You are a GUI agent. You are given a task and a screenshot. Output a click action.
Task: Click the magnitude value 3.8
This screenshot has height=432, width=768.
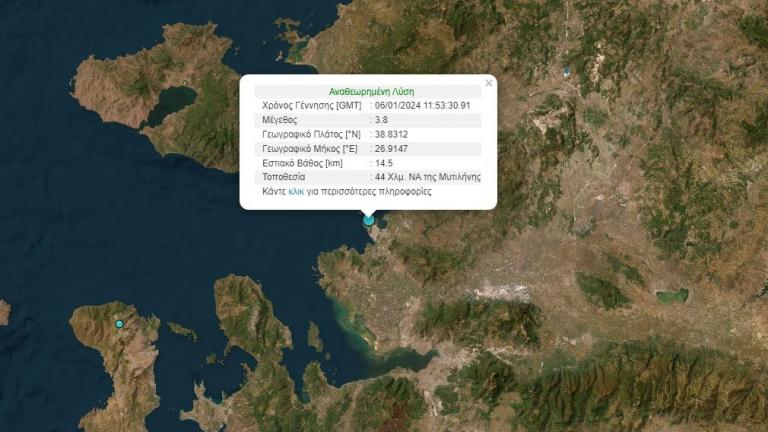(x=381, y=120)
